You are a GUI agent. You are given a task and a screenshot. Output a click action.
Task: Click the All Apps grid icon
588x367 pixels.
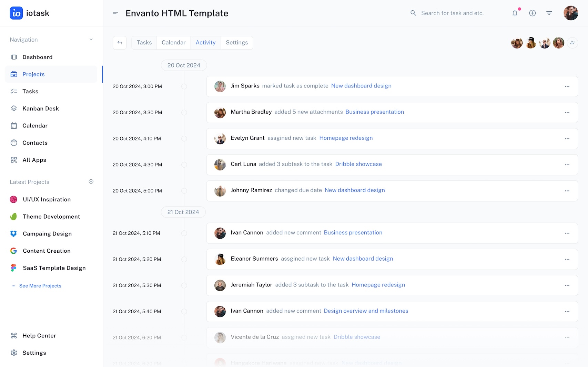[14, 160]
